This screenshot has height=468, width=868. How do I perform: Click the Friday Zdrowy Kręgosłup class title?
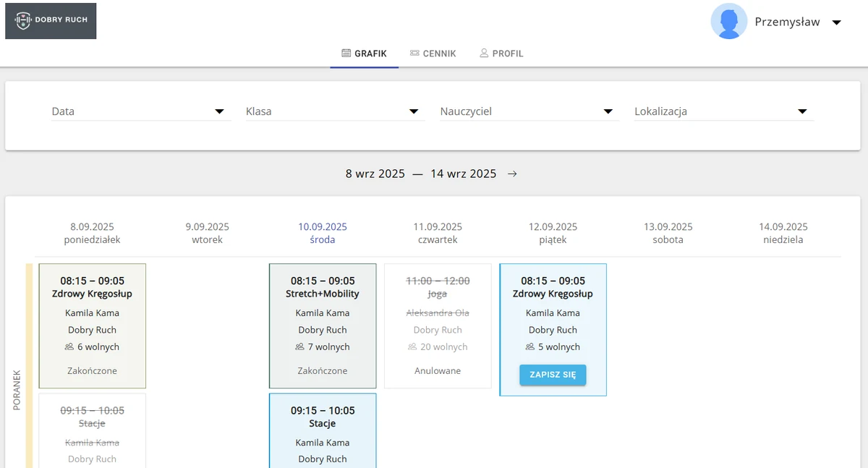coord(553,294)
